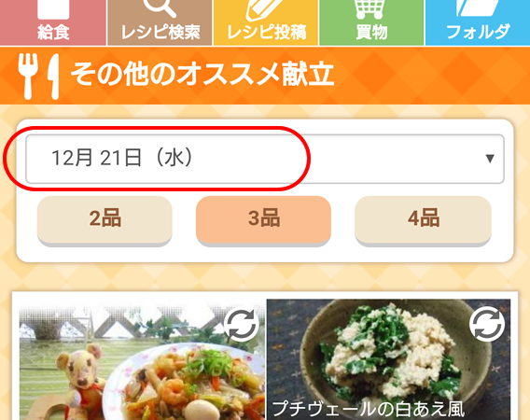The image size is (530, 420).
Task: Expand date list using the triangle arrow
Action: click(490, 159)
